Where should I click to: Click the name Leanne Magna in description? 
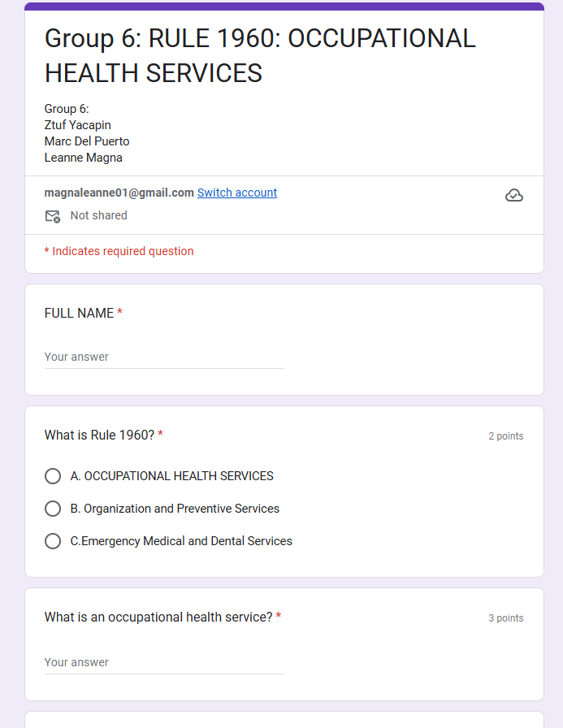84,158
